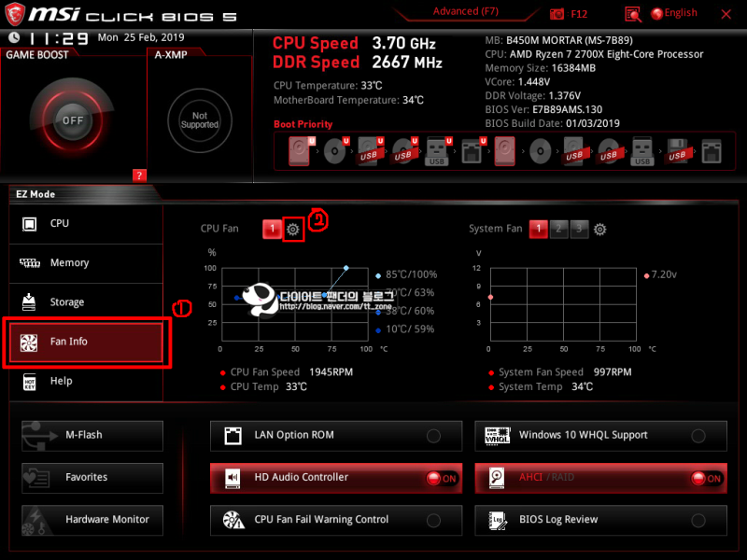The width and height of the screenshot is (747, 560).
Task: Click the EZ Mode tab
Action: click(x=37, y=193)
